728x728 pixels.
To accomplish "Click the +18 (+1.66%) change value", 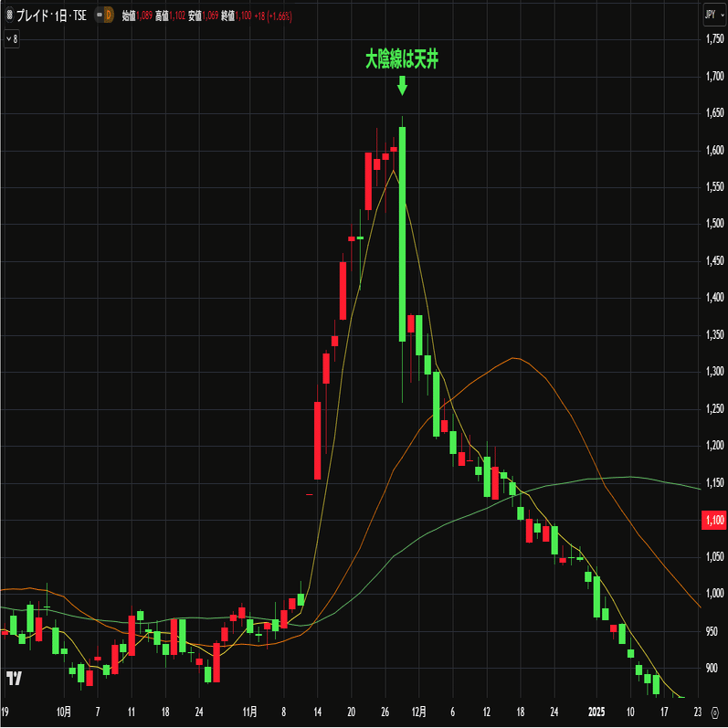I will [x=273, y=16].
